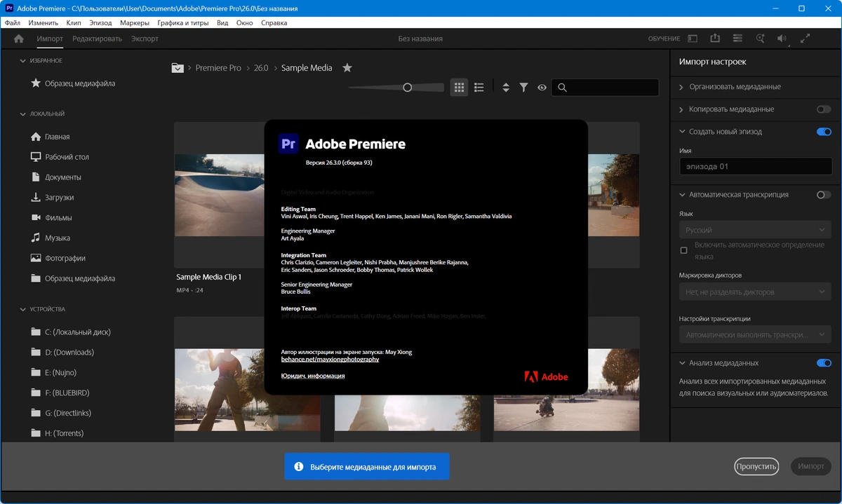Click the magnifier icon in search box
842x504 pixels.
point(563,88)
